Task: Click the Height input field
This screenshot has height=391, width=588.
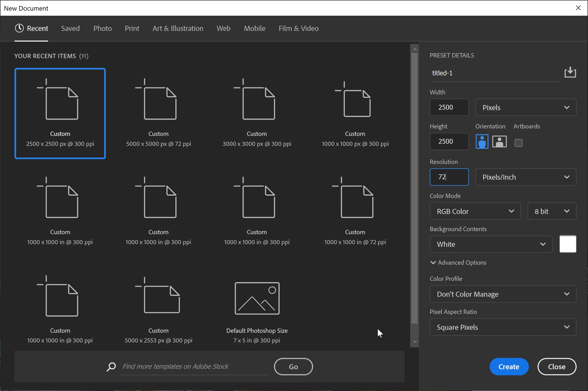Action: click(x=449, y=141)
